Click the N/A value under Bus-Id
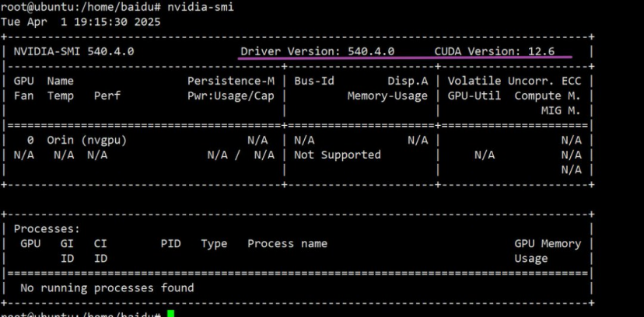This screenshot has width=644, height=317. click(x=304, y=141)
